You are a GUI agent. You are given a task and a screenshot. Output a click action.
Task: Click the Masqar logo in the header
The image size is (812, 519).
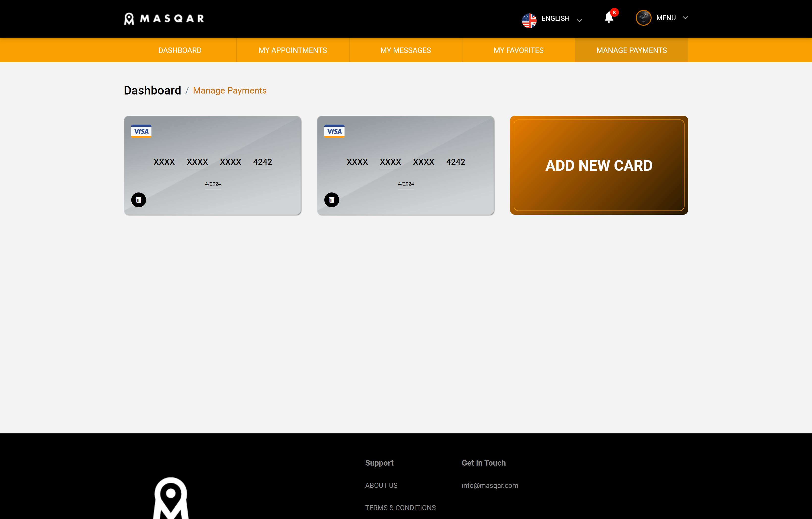tap(164, 19)
